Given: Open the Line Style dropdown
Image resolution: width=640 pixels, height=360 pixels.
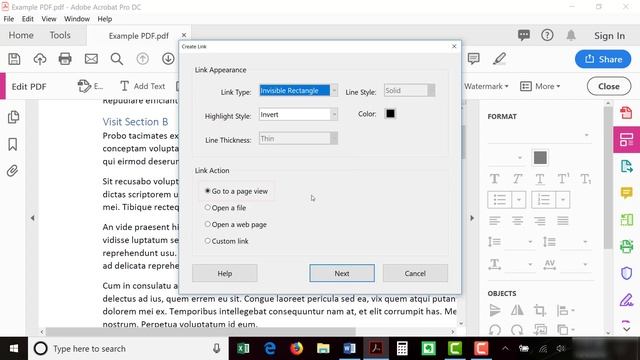Looking at the screenshot, I should coord(431,90).
